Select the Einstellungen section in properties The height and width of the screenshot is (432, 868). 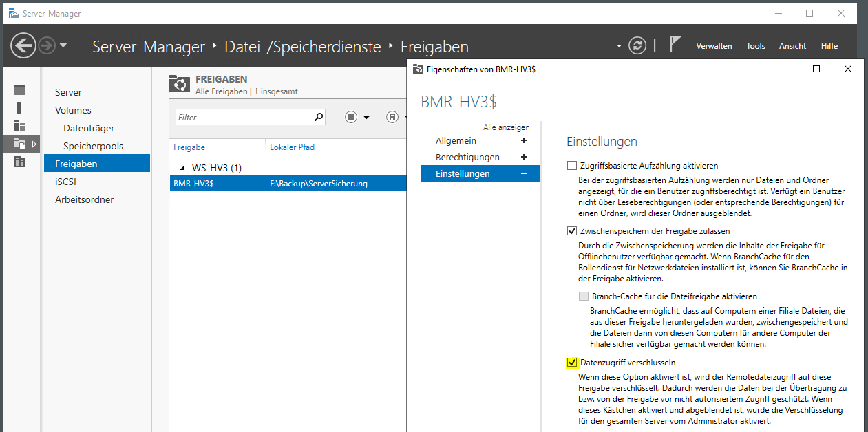(480, 173)
